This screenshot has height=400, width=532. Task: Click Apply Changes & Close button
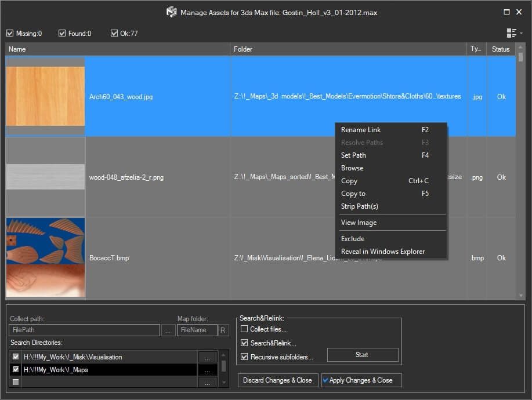361,380
